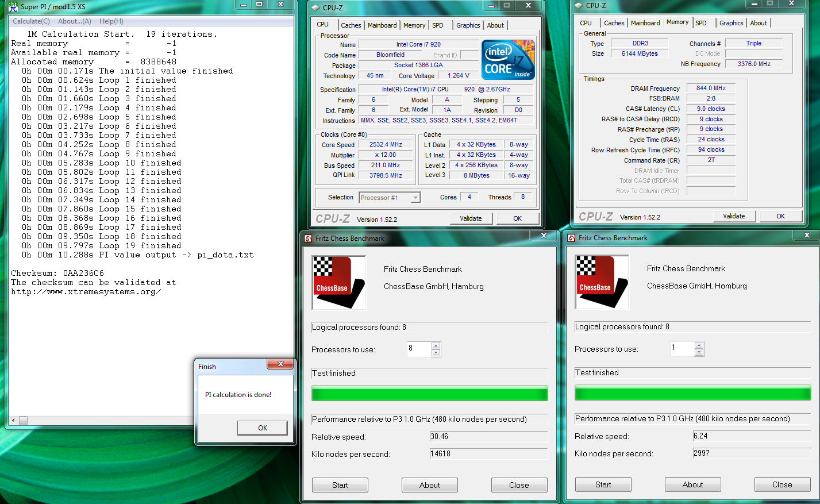Switch to Graphics tab in left CPU-Z
This screenshot has width=820, height=504.
468,25
